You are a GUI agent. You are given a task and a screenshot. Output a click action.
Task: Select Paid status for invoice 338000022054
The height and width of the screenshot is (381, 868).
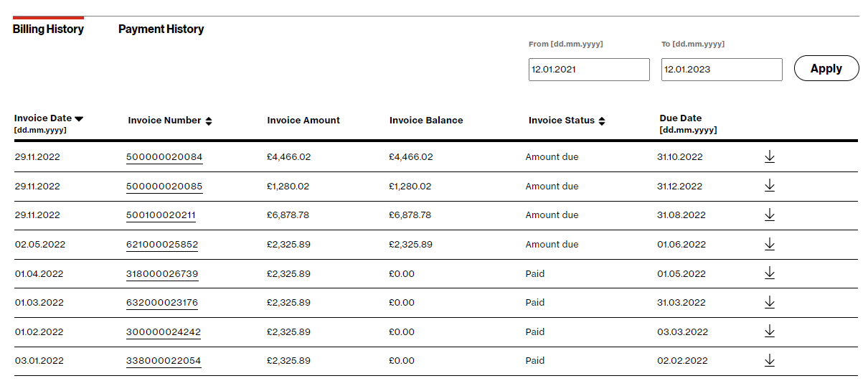click(535, 361)
